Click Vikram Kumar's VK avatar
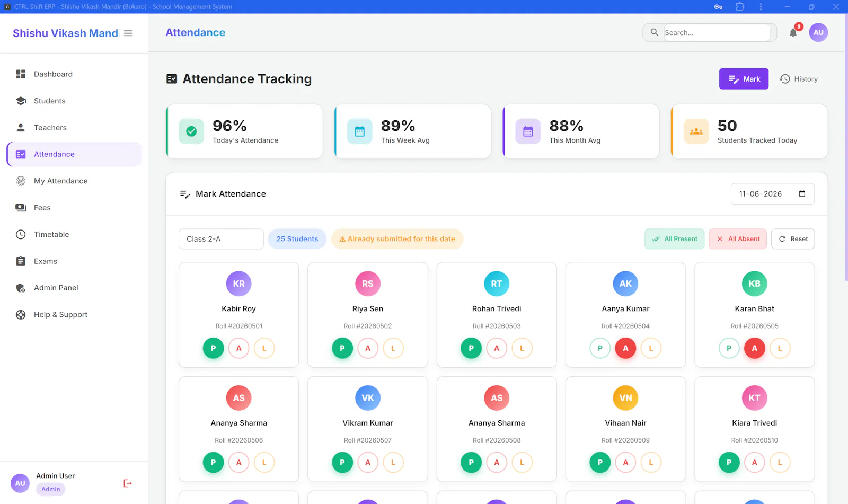 (368, 398)
